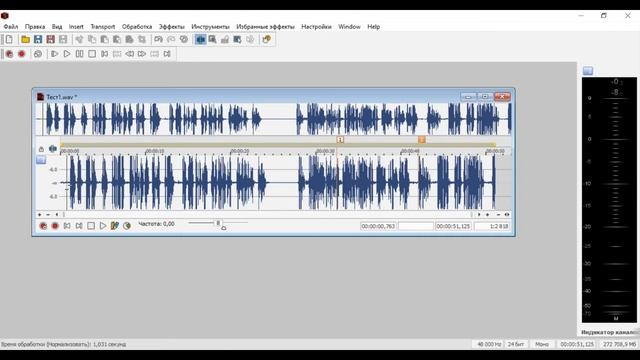Click the Copy toolbar icon

click(92, 40)
